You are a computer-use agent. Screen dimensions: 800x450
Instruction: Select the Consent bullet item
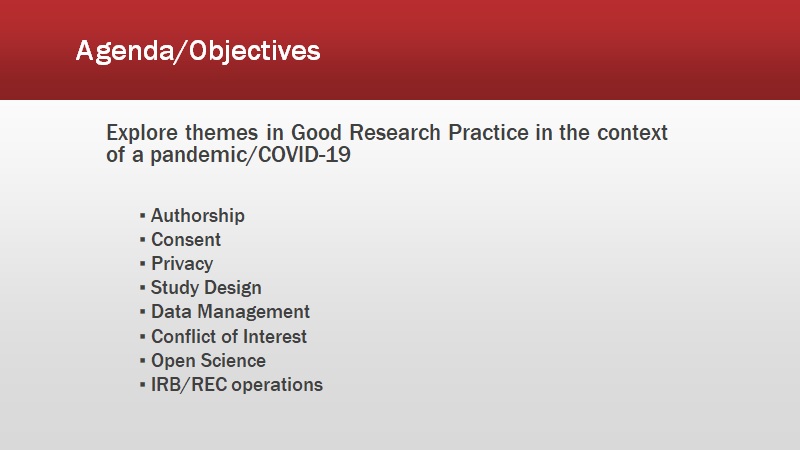186,239
